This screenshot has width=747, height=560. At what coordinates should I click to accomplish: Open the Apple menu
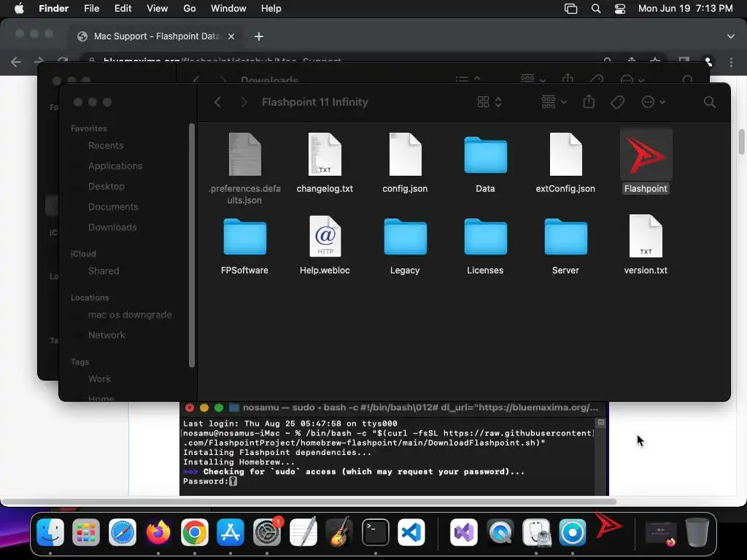(x=19, y=9)
